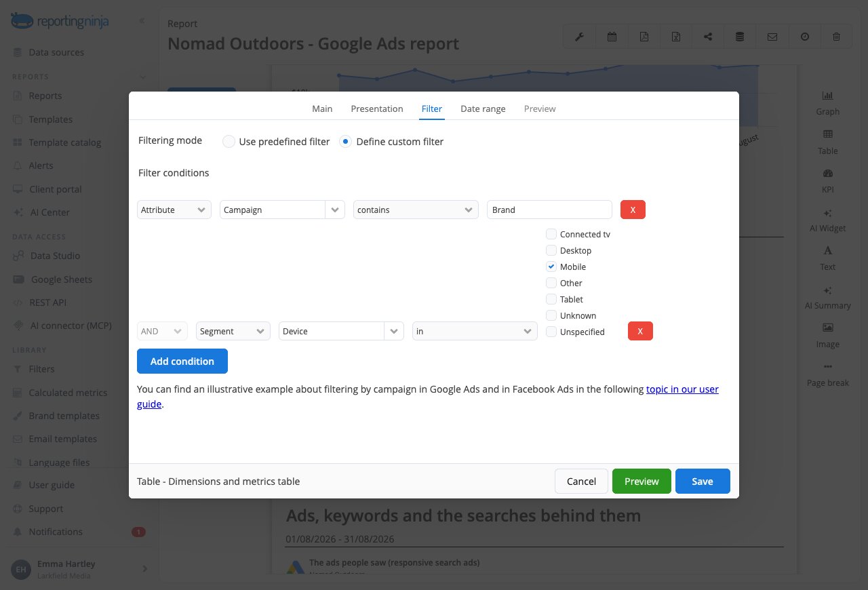Expand the Emma Hartley user menu
The width and height of the screenshot is (868, 590).
click(78, 569)
